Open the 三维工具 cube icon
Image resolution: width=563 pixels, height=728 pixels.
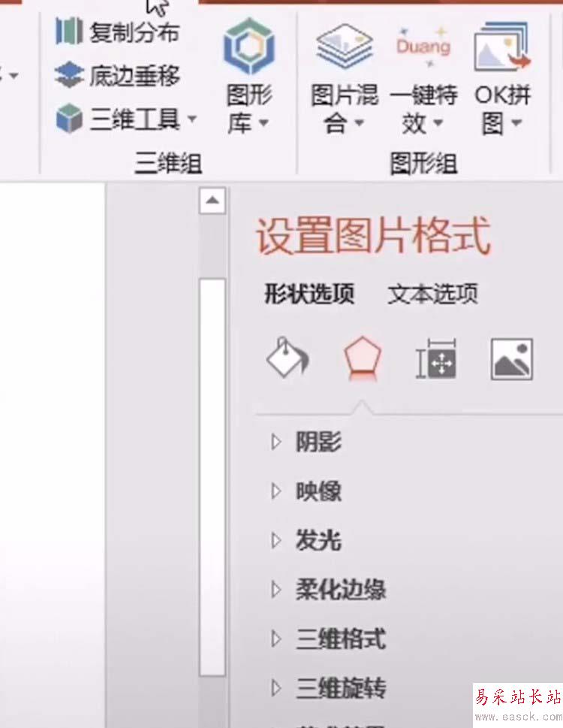pos(69,118)
